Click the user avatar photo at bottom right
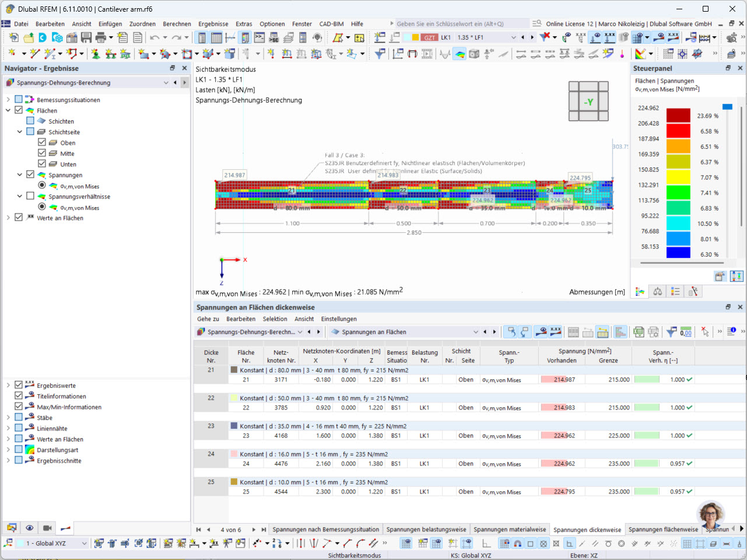 click(x=710, y=515)
